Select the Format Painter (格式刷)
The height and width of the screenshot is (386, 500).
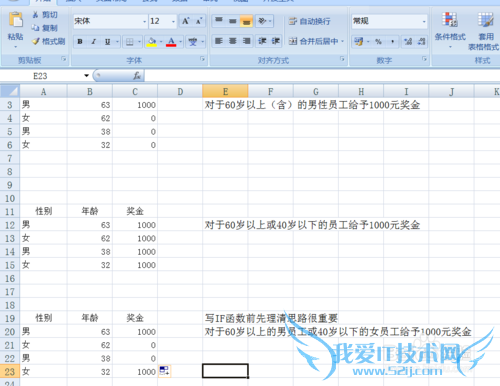(49, 41)
